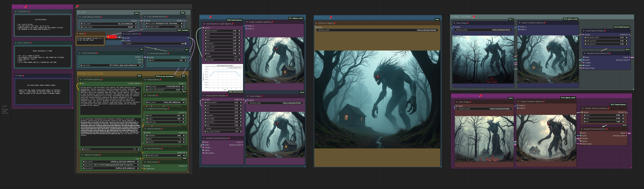Click the guidance value slider field
Image resolution: width=644 pixels, height=189 pixels.
coord(110,149)
